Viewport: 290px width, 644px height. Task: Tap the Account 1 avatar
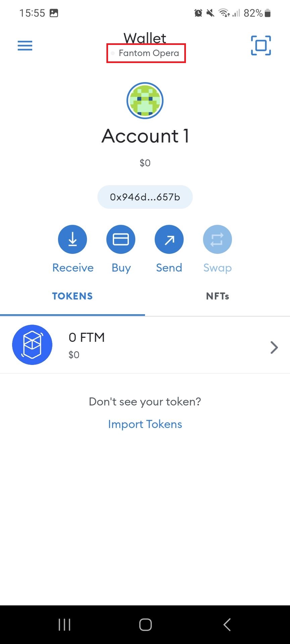point(145,101)
